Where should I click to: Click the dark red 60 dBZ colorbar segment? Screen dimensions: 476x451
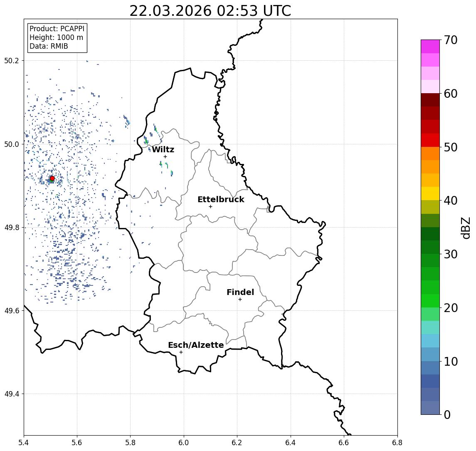(430, 100)
